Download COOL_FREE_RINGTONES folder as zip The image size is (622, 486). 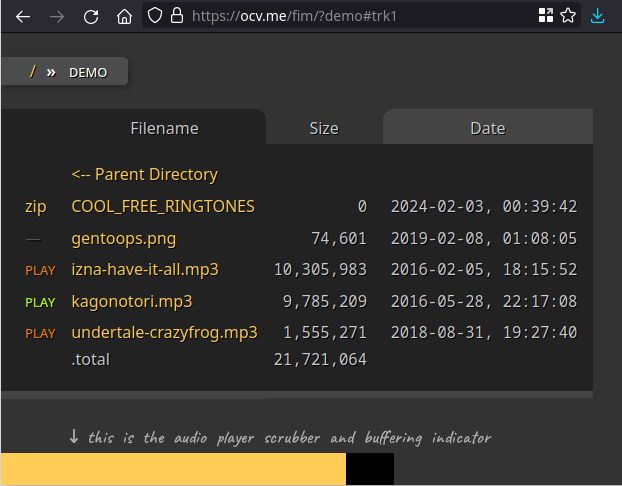[x=36, y=207]
